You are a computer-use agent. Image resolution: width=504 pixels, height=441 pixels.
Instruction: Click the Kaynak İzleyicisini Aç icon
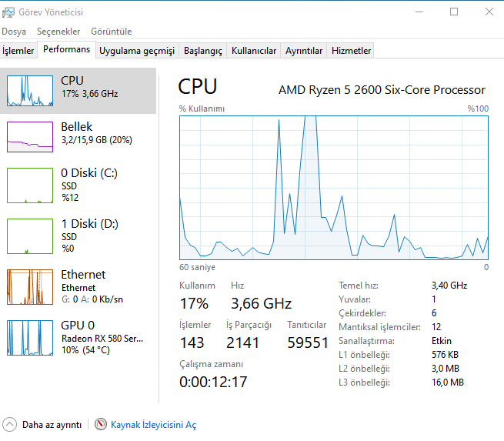click(101, 424)
